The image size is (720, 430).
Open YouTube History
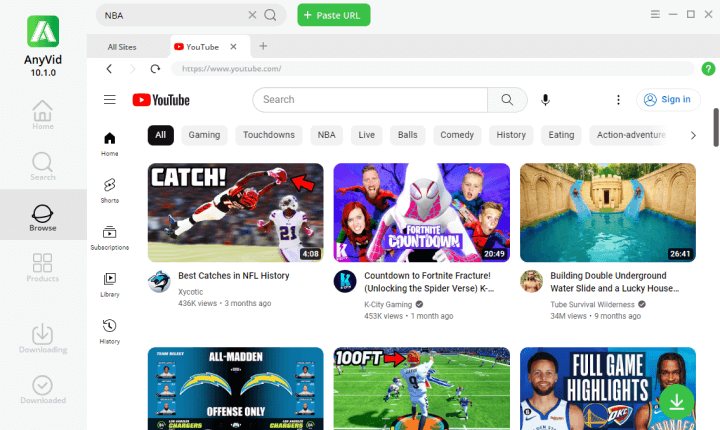[110, 331]
